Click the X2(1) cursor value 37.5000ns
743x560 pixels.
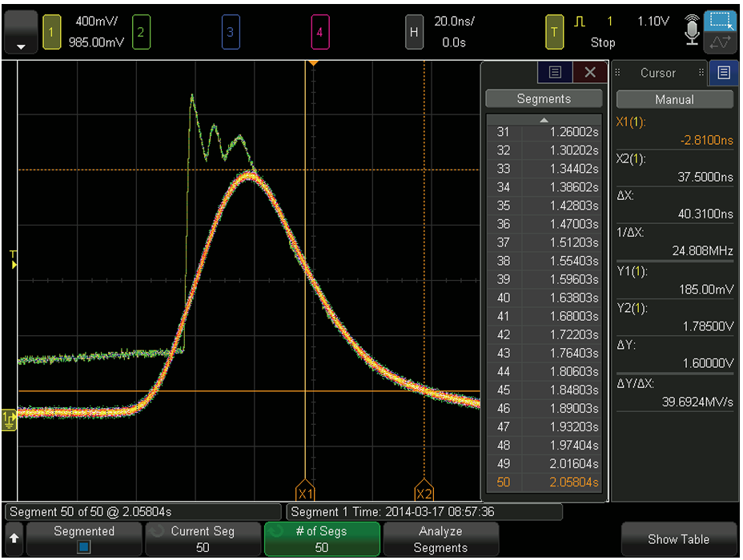pyautogui.click(x=705, y=177)
